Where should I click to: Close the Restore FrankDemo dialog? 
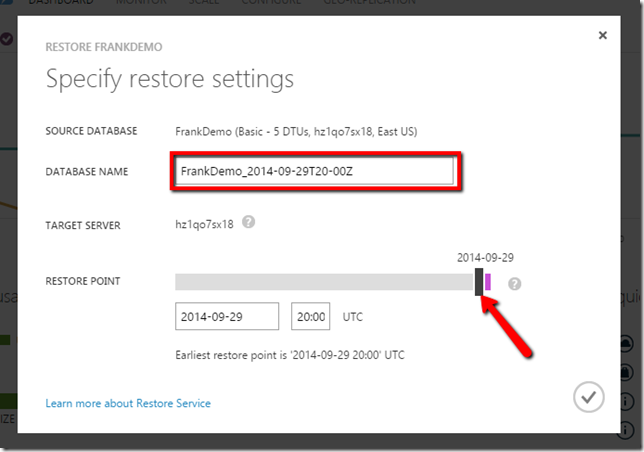click(602, 35)
